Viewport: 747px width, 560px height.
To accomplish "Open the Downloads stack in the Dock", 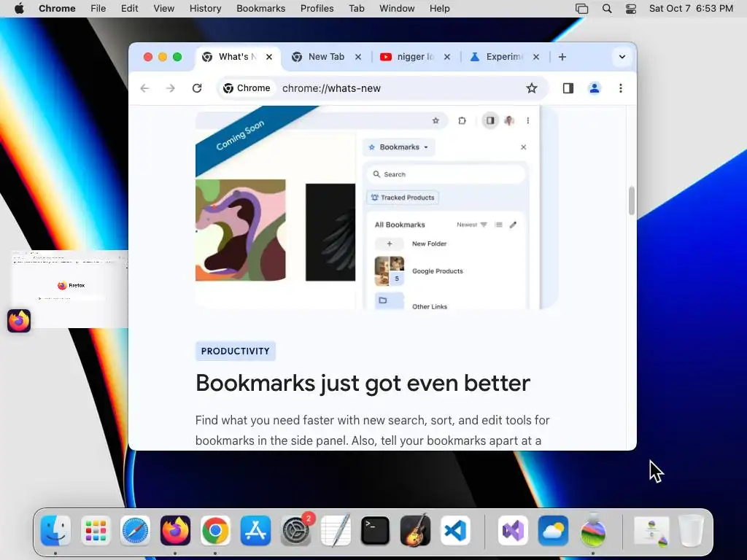I will click(651, 531).
